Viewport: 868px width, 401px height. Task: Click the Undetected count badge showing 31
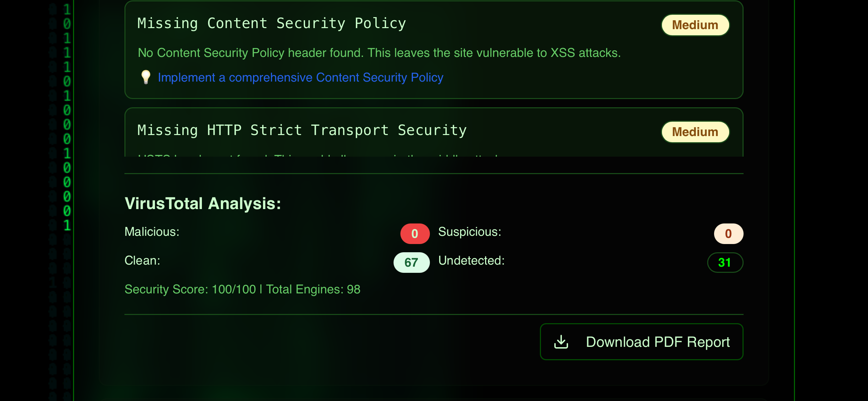pyautogui.click(x=725, y=262)
